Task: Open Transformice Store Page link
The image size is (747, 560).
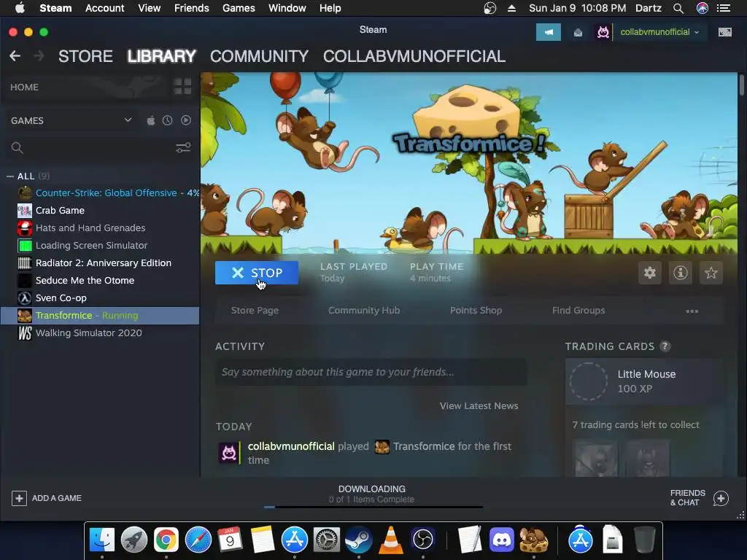Action: pos(255,311)
